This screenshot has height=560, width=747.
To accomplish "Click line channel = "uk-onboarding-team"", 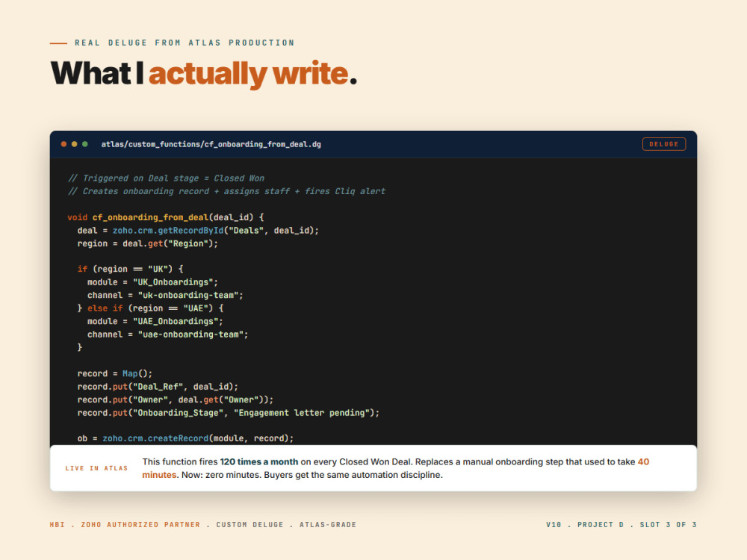I will (165, 295).
